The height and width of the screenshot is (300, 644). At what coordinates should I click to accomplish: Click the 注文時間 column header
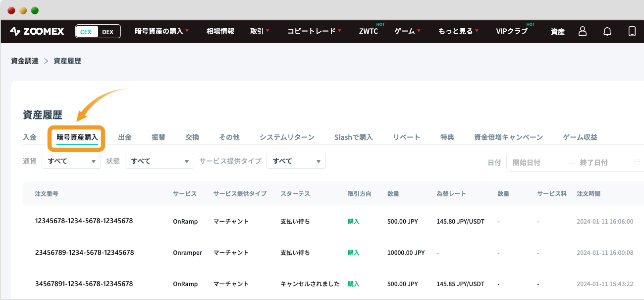tap(589, 194)
